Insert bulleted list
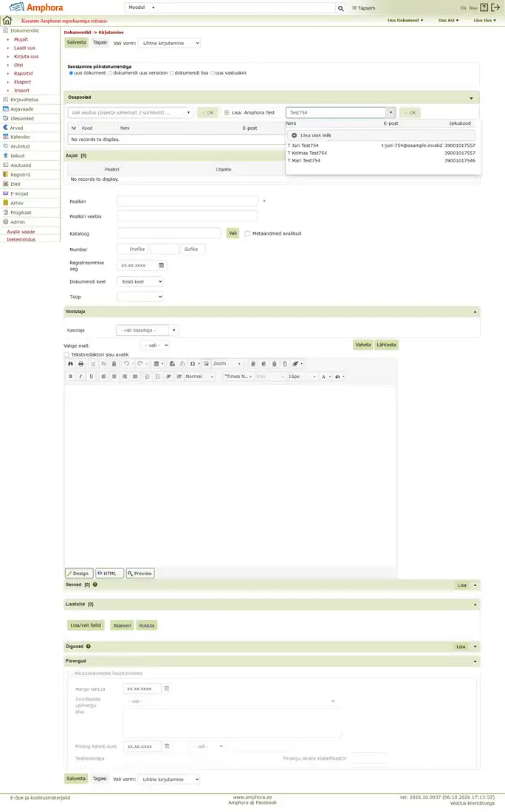This screenshot has width=505, height=812. pyautogui.click(x=158, y=376)
